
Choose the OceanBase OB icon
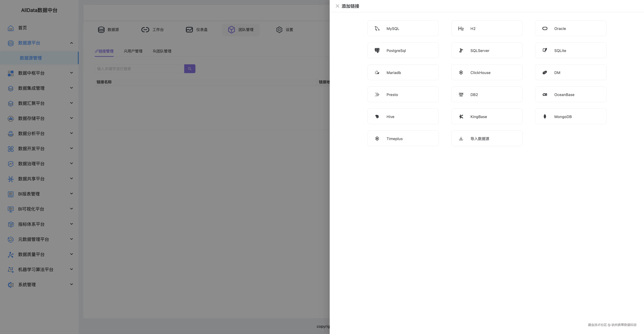pos(545,95)
